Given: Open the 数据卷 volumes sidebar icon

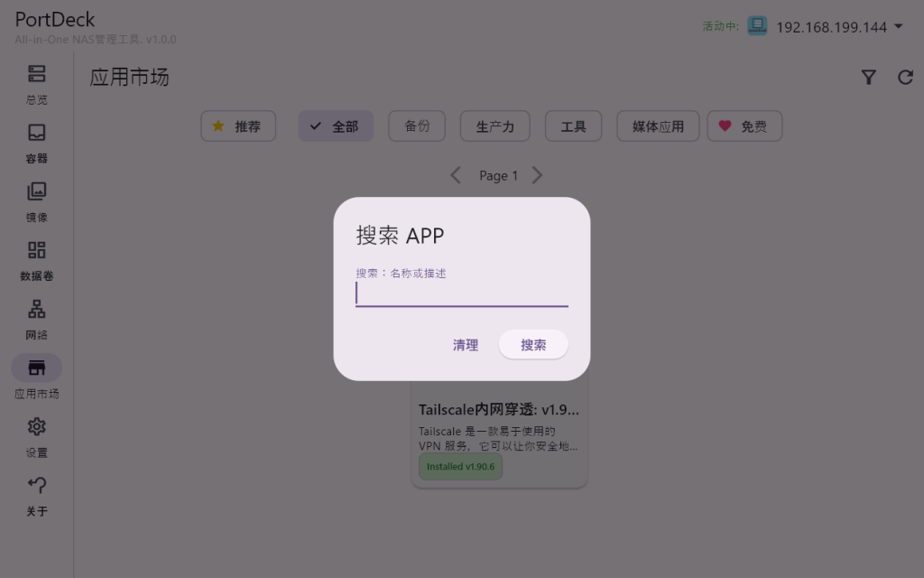Looking at the screenshot, I should pos(36,250).
